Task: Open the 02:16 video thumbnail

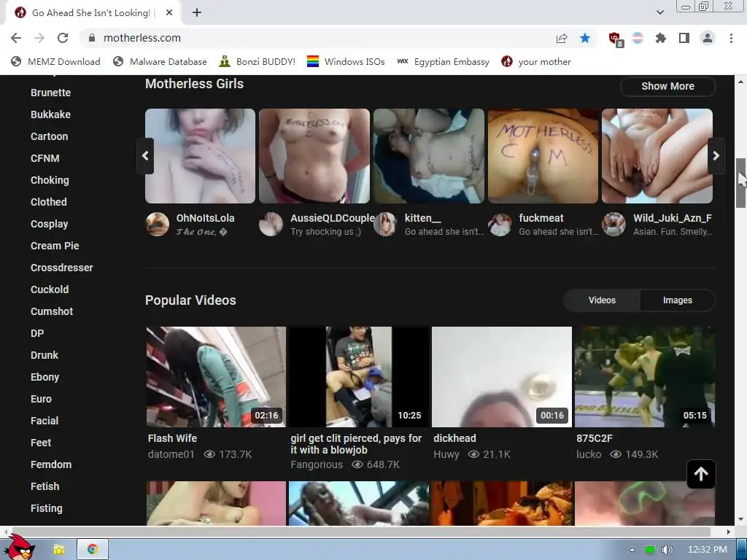Action: coord(216,377)
